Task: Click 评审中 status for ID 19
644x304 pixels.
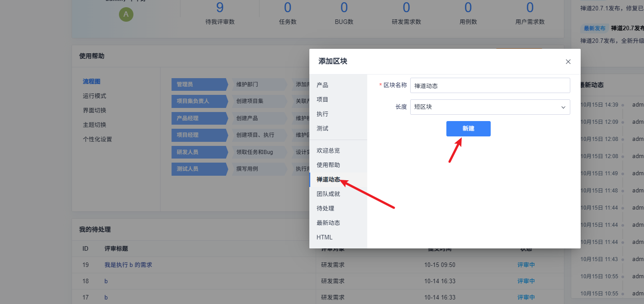Action: (526, 265)
